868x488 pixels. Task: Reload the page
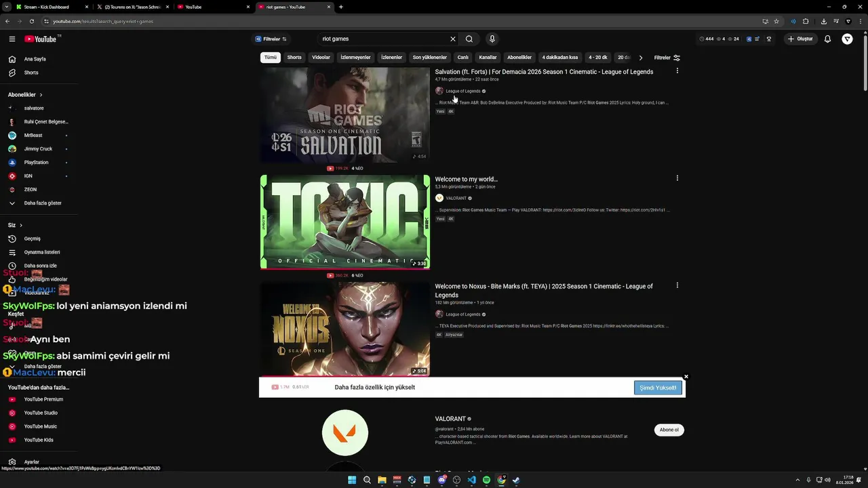pyautogui.click(x=31, y=21)
